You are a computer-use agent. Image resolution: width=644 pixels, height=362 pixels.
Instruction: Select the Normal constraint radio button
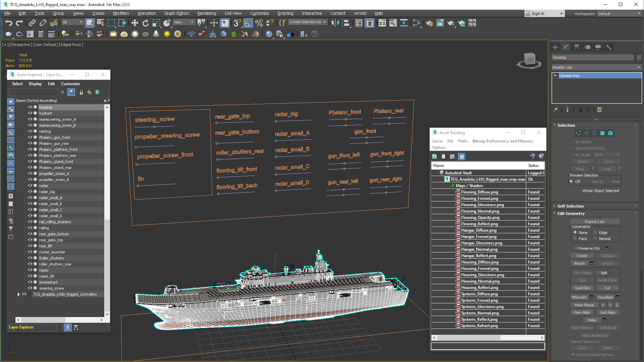[x=595, y=239]
